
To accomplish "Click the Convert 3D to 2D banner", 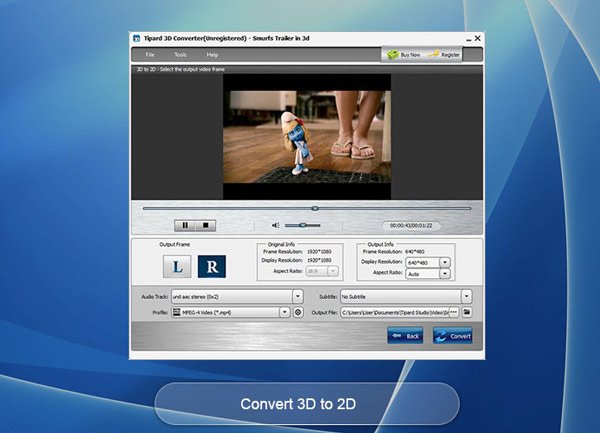I will [307, 404].
